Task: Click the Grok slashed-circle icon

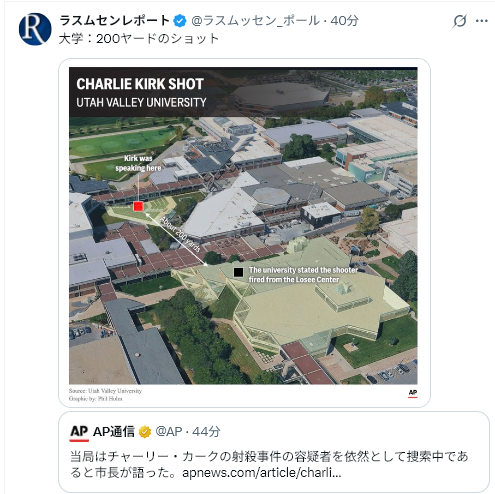Action: click(x=460, y=21)
